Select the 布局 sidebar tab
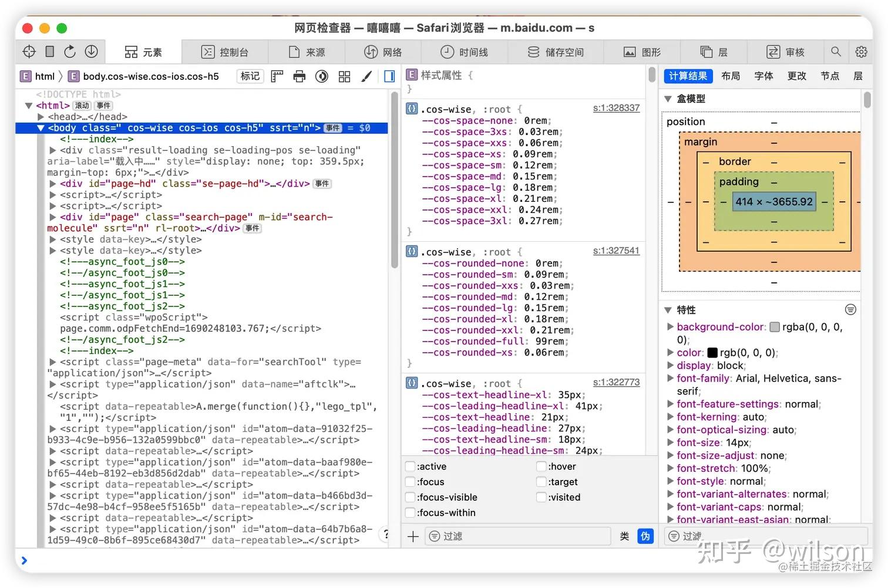 click(731, 76)
